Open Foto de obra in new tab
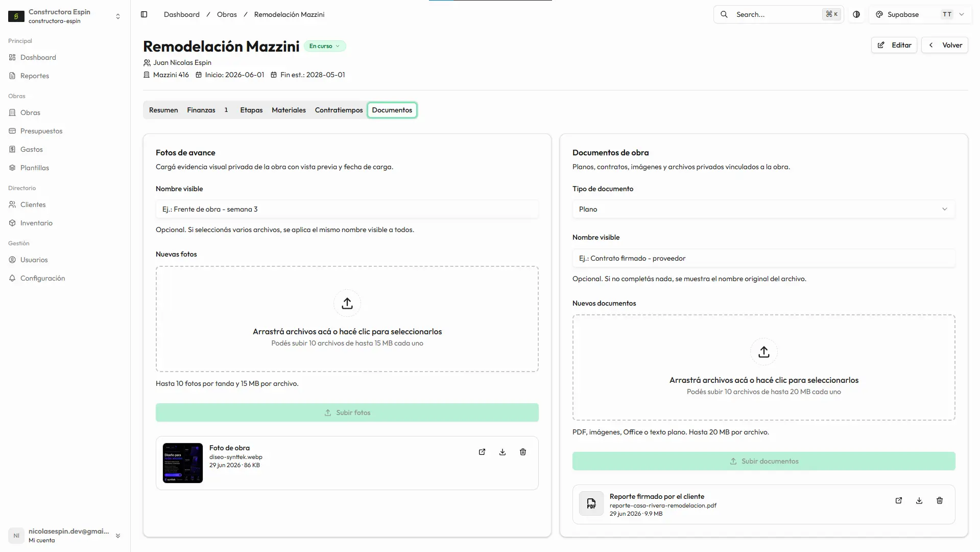The image size is (980, 552). tap(482, 452)
